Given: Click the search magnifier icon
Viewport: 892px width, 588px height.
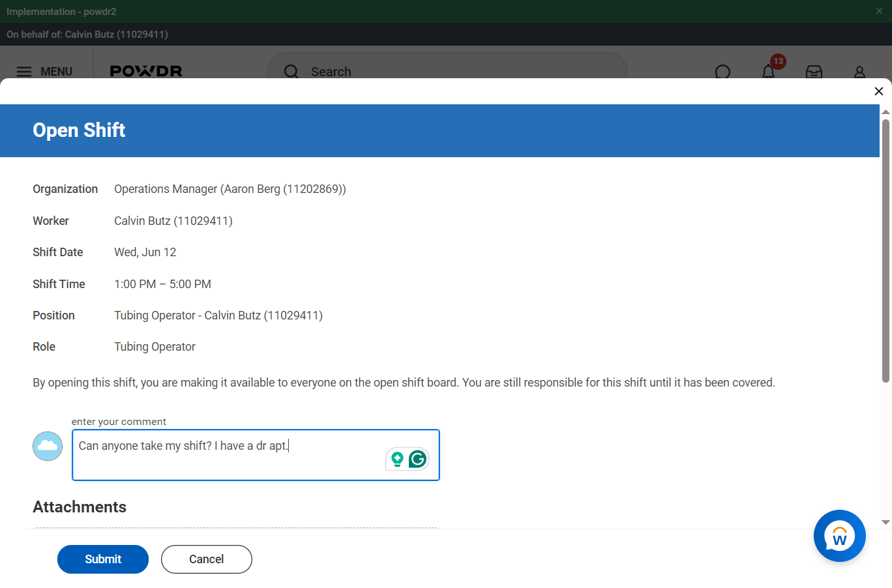Looking at the screenshot, I should [291, 72].
